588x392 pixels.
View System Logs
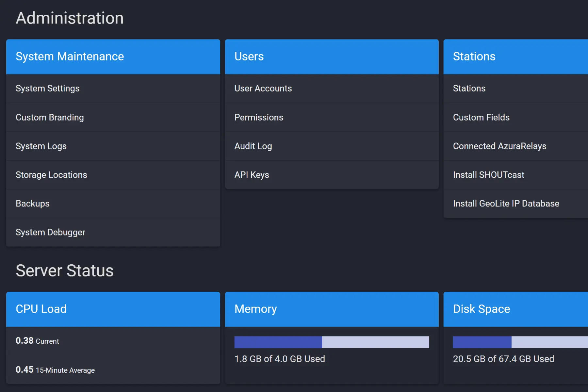tap(41, 146)
